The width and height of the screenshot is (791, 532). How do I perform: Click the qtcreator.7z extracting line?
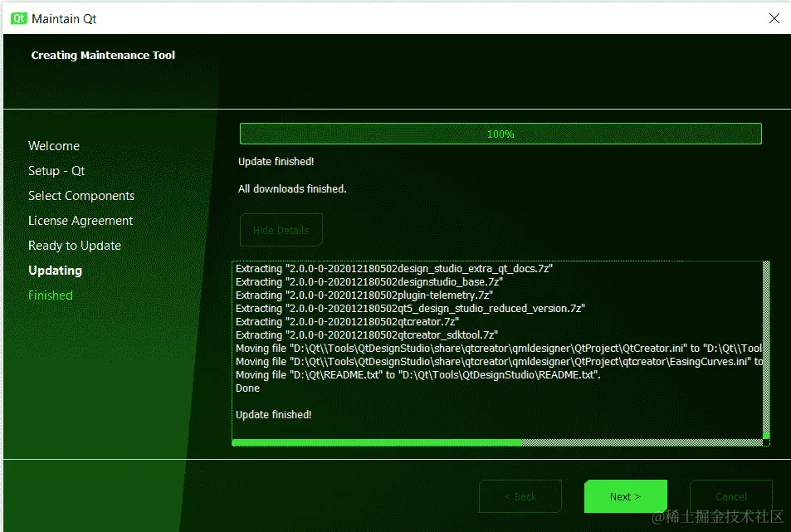click(x=347, y=321)
